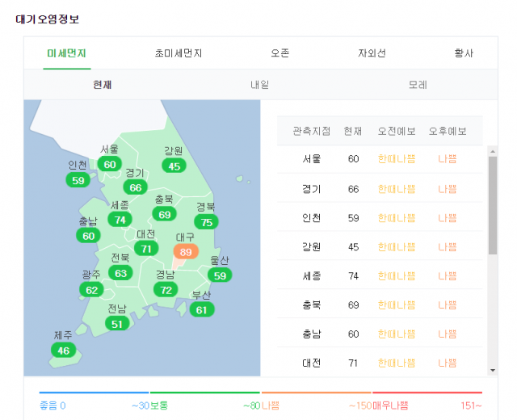Click 경기 in the table
Image resolution: width=517 pixels, height=420 pixels.
coord(312,189)
